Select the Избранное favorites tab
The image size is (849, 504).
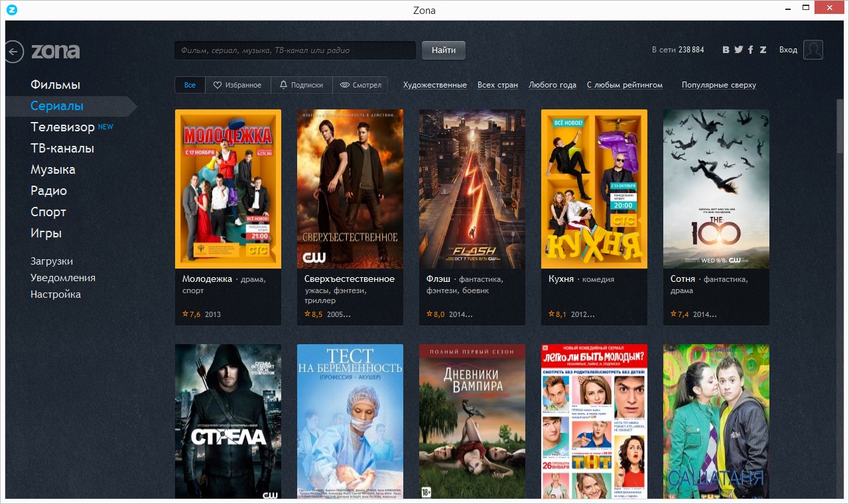coord(237,85)
